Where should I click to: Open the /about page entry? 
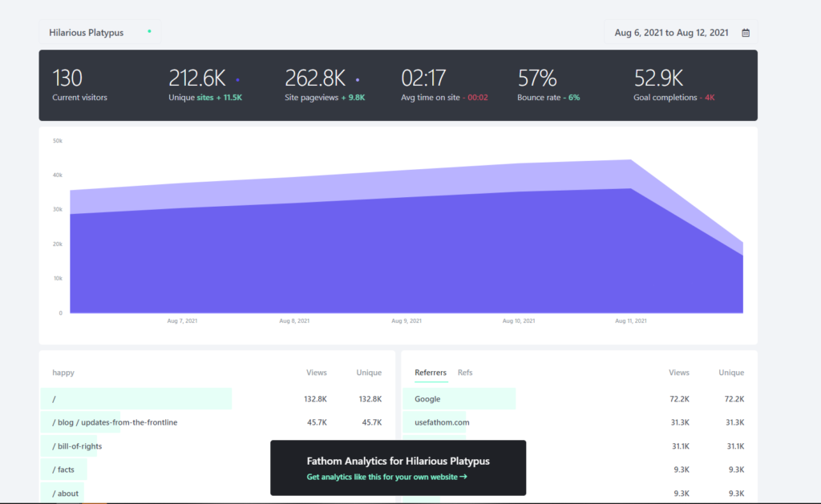66,494
